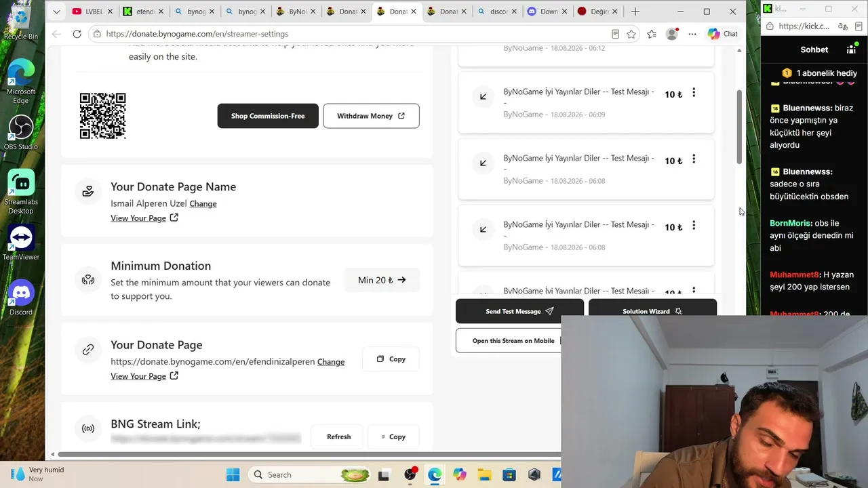Switch to the LVBEL YouTube tab

[91, 12]
